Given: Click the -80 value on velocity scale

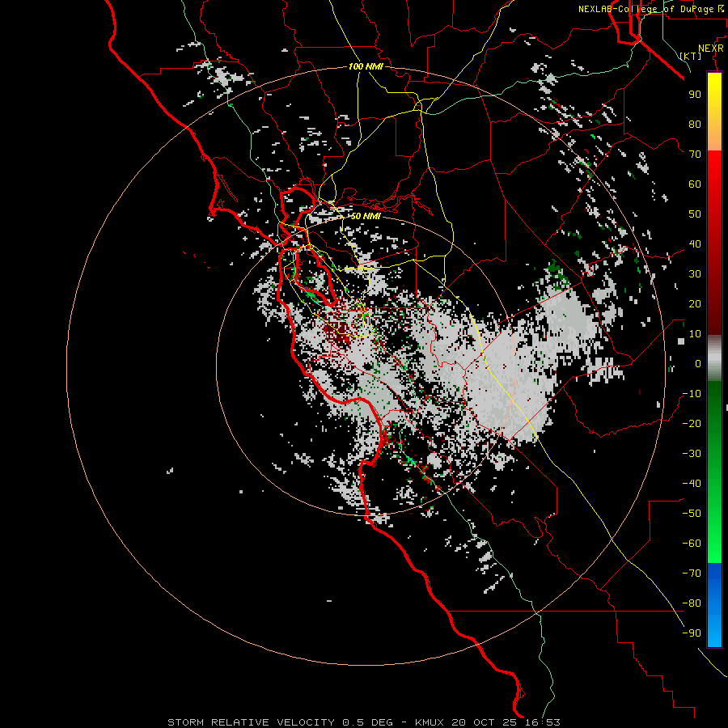Looking at the screenshot, I should pyautogui.click(x=692, y=603).
